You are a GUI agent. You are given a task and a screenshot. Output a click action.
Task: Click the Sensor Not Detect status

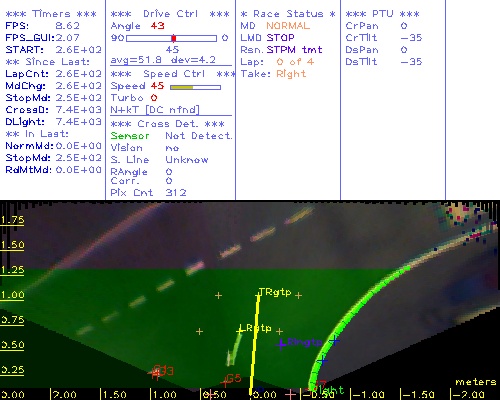click(x=171, y=136)
